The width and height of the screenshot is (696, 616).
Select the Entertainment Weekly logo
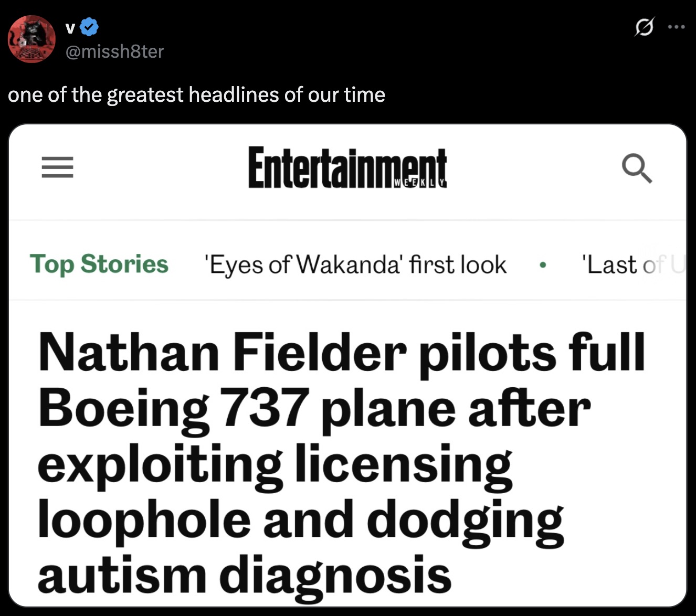coord(346,167)
